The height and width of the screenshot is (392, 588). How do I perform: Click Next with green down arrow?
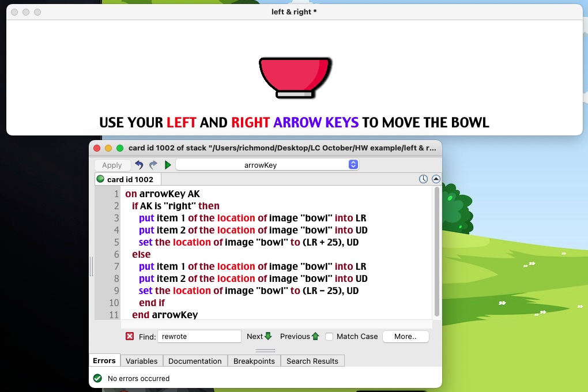259,336
